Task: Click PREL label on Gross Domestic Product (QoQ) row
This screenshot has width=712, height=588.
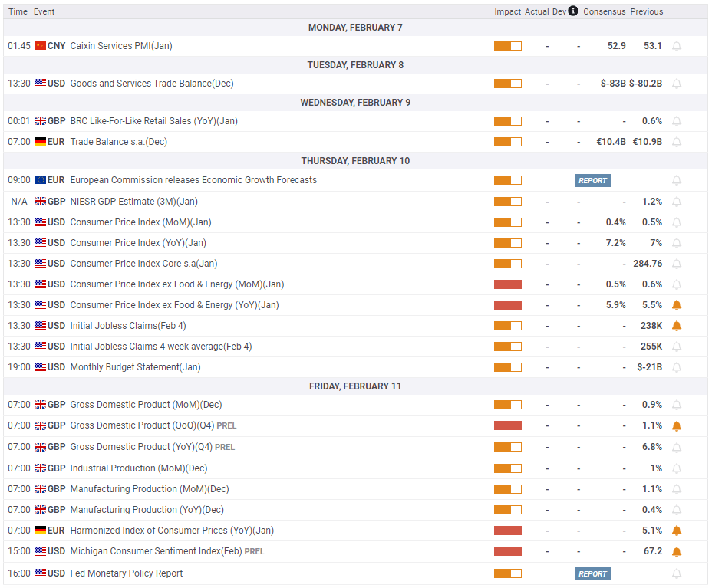Action: [x=226, y=426]
